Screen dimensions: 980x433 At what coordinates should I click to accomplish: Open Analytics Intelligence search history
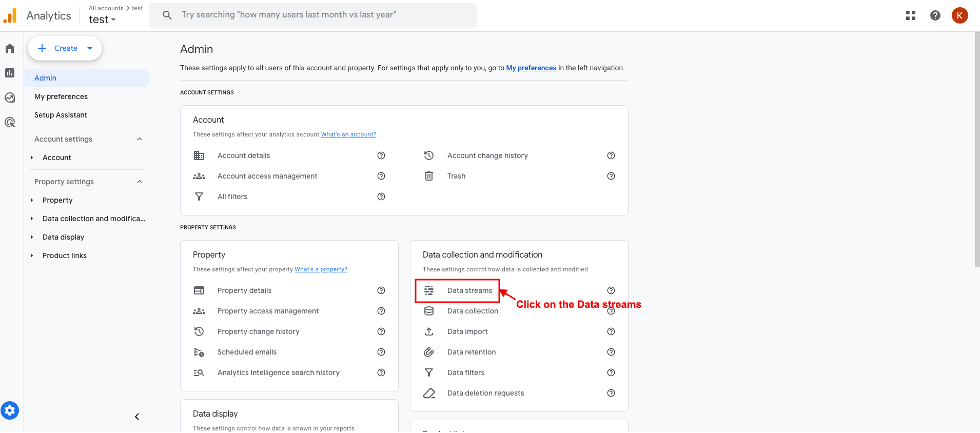click(x=279, y=372)
